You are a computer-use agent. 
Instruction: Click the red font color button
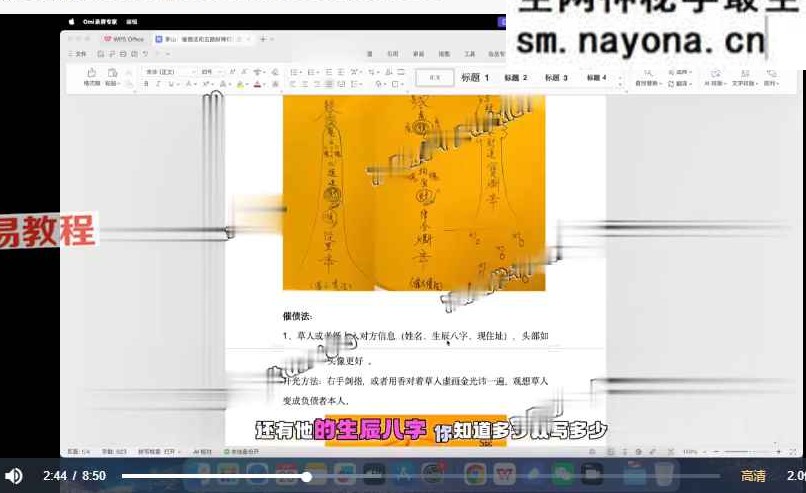(x=257, y=84)
